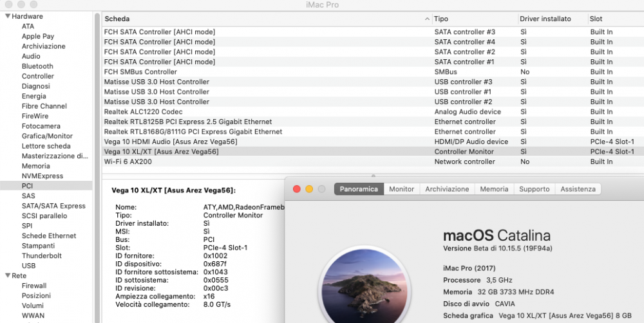
Task: Collapse the Rete tree section
Action: coord(7,275)
